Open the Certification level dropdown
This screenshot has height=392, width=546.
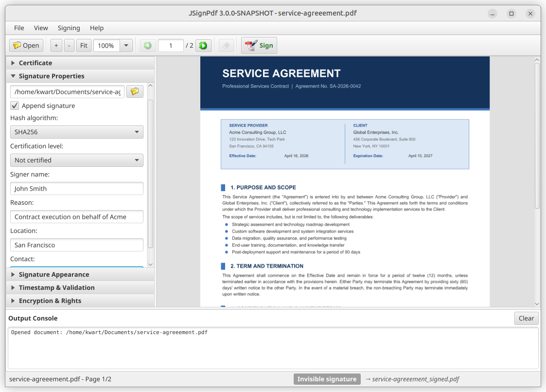click(77, 160)
